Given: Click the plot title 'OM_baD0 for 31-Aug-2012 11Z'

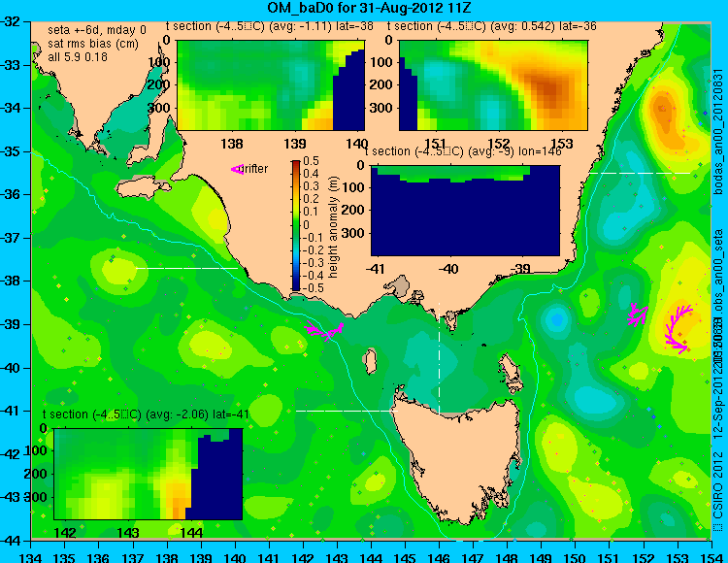Looking at the screenshot, I should point(370,8).
